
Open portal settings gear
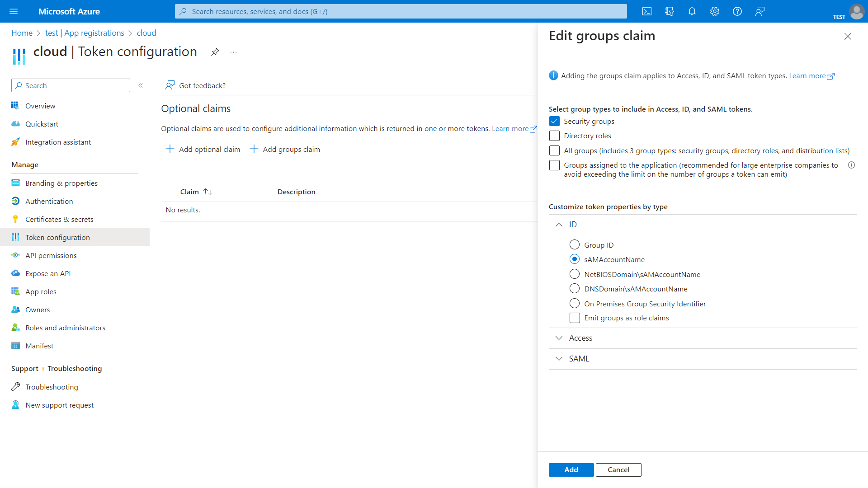click(715, 11)
